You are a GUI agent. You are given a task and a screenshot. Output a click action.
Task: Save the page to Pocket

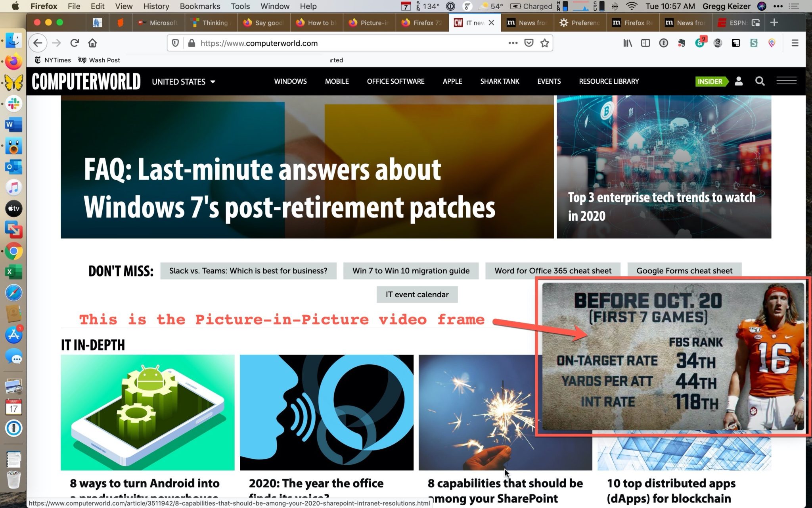tap(529, 43)
